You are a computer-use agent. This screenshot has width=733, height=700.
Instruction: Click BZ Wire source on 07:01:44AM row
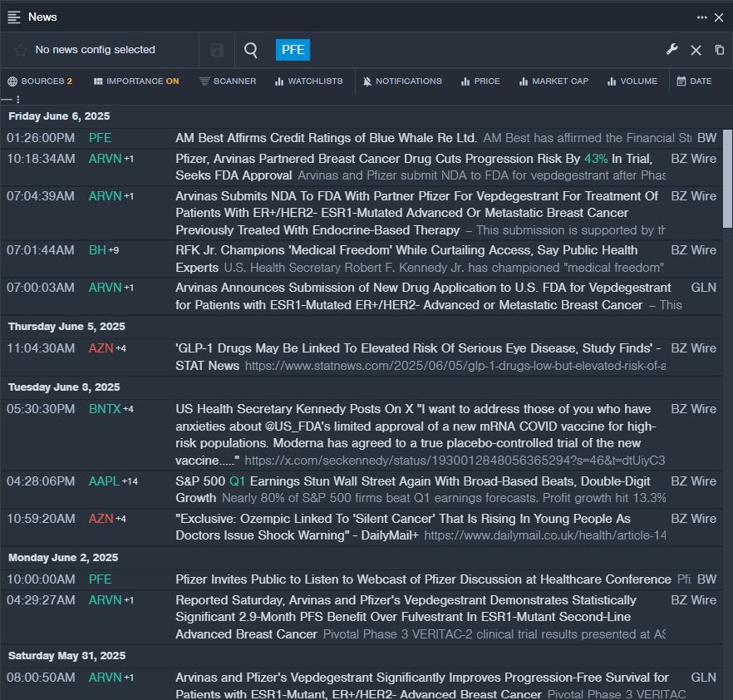coord(694,250)
